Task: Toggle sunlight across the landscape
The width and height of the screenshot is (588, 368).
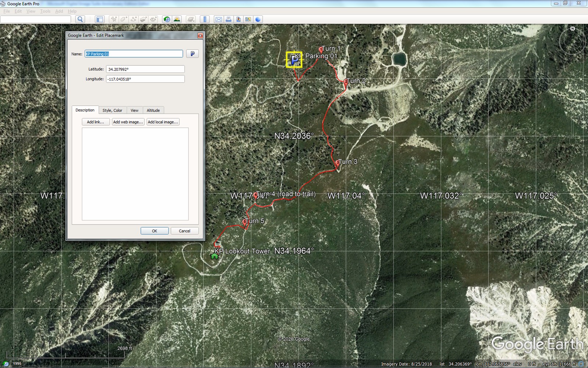Action: pos(177,19)
